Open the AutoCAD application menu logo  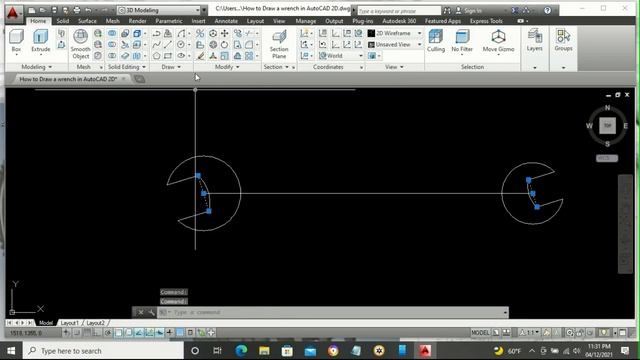point(13,13)
